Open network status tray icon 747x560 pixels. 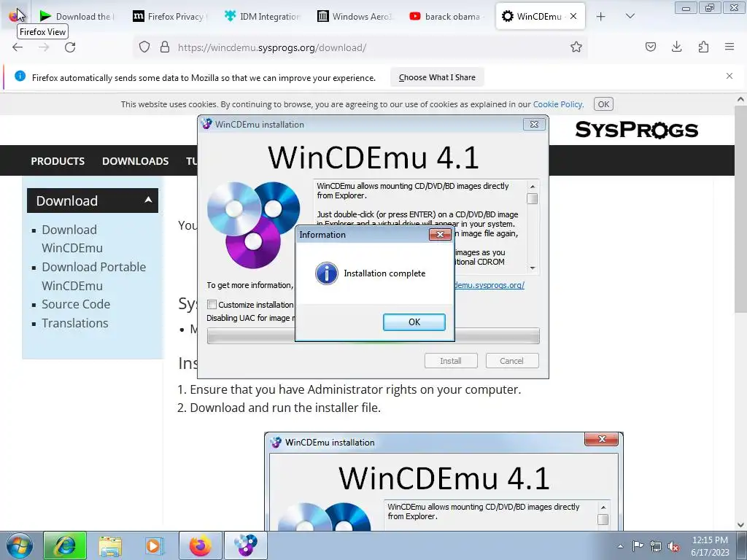pos(656,546)
